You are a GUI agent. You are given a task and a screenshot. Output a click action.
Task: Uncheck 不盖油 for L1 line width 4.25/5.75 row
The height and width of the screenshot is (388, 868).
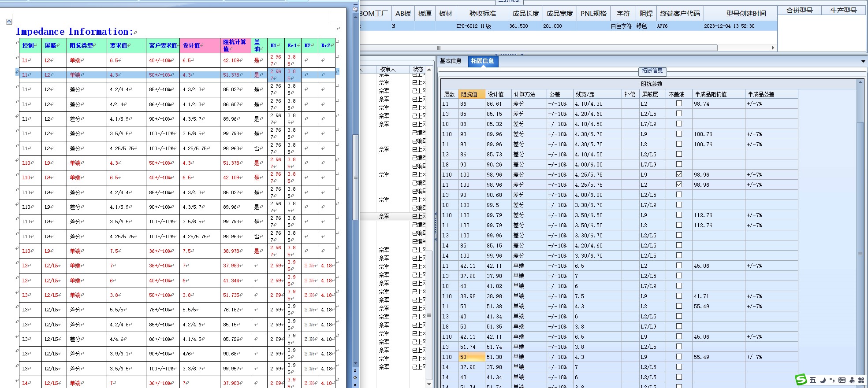(x=679, y=185)
